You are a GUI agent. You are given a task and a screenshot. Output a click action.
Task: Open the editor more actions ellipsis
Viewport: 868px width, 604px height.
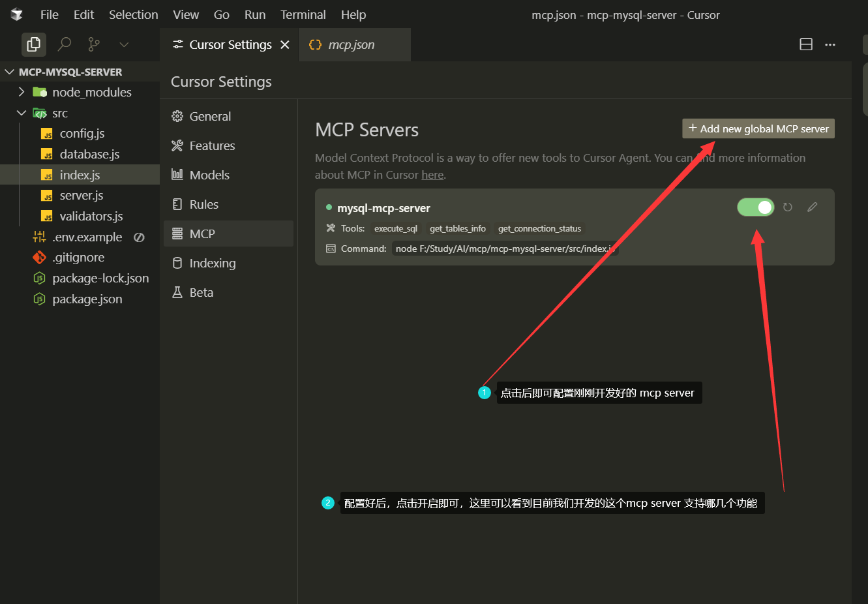(x=830, y=44)
